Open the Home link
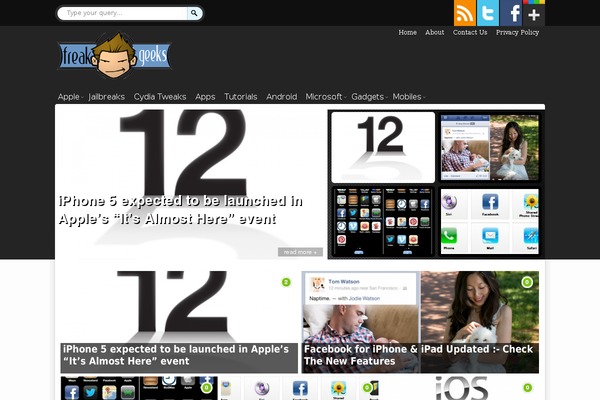 pos(408,33)
